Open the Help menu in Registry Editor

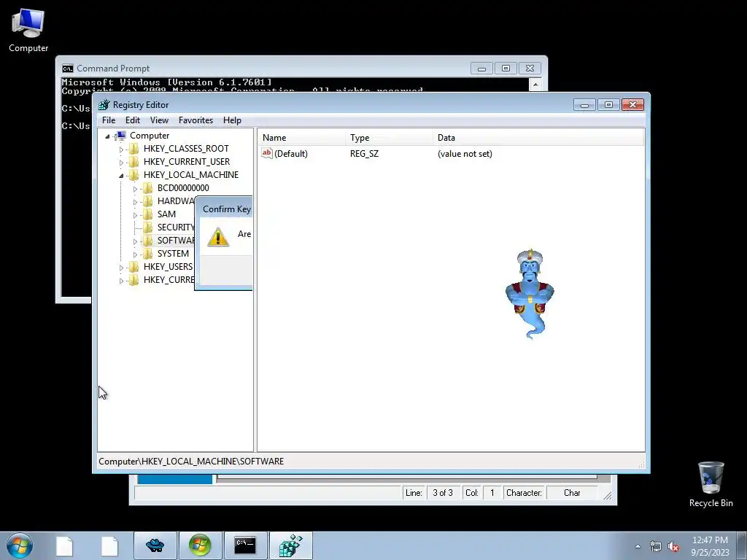[232, 120]
